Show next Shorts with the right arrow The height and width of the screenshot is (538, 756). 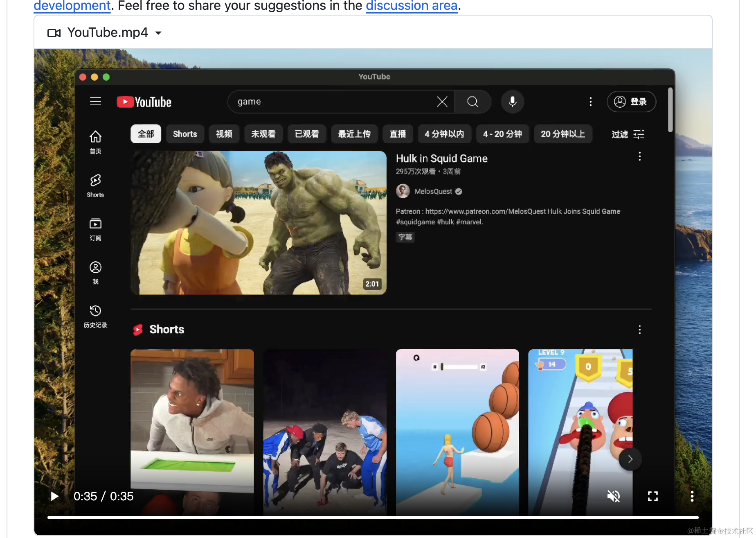(630, 459)
